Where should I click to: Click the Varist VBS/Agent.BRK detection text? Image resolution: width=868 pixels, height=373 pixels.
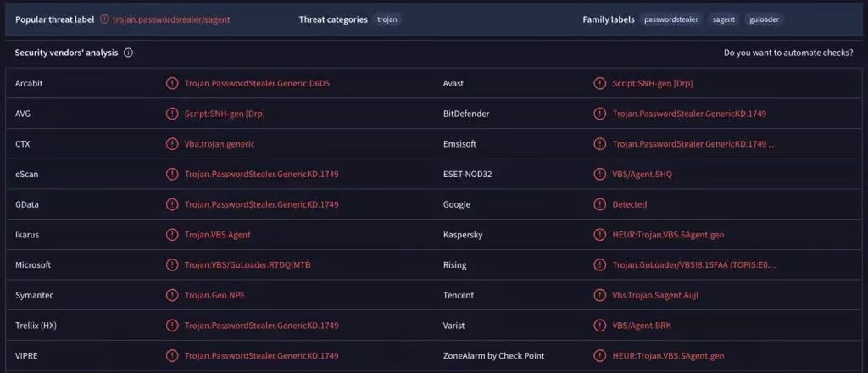click(x=642, y=326)
